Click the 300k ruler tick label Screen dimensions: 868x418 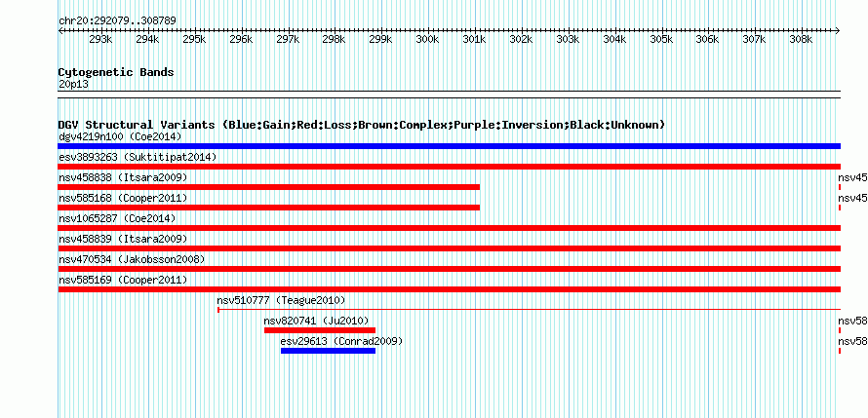coord(428,40)
